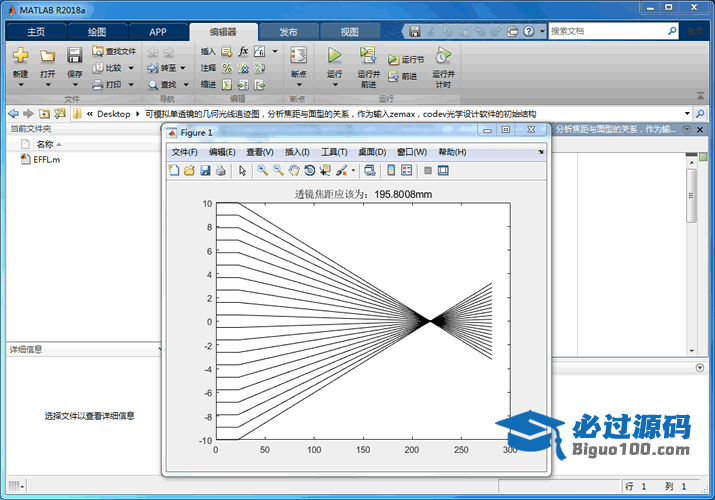The height and width of the screenshot is (500, 715).
Task: Switch to the 视图 (View) ribbon tab
Action: coord(349,32)
